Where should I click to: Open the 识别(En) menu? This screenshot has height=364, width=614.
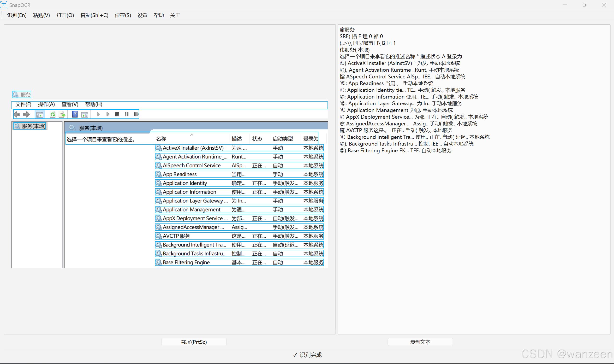pyautogui.click(x=17, y=15)
